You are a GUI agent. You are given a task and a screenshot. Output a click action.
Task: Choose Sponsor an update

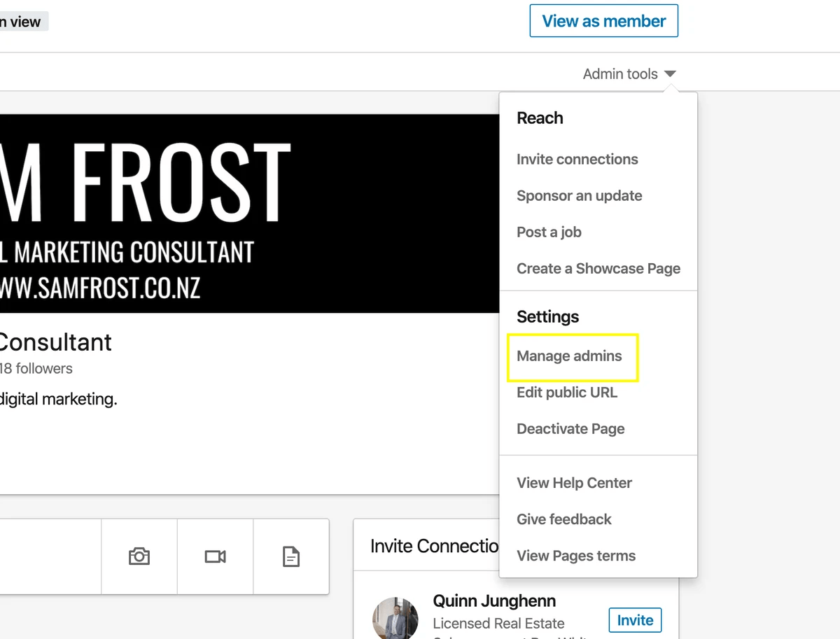(x=580, y=195)
